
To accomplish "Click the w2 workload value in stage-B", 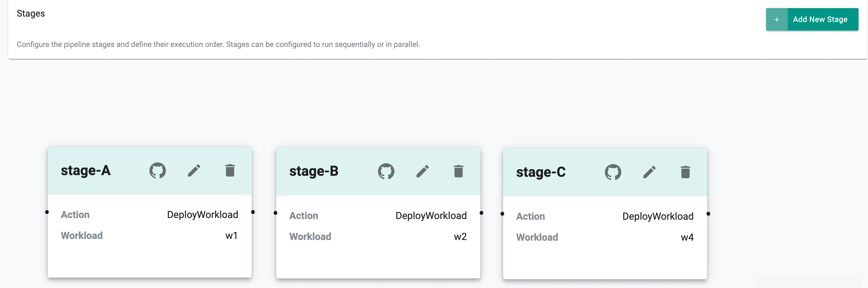I will 460,237.
